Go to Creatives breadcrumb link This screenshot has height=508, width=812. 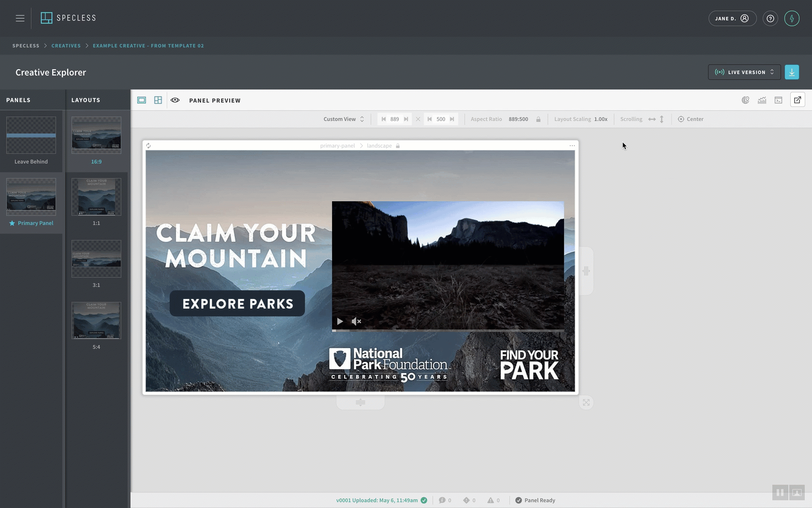(66, 45)
